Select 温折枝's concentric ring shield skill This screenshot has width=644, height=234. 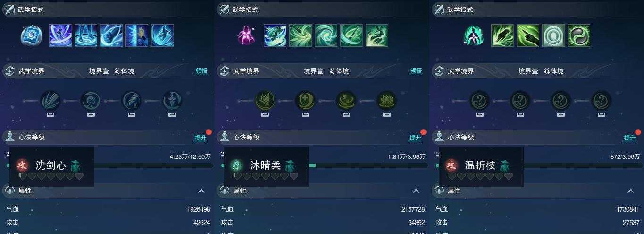coord(553,35)
